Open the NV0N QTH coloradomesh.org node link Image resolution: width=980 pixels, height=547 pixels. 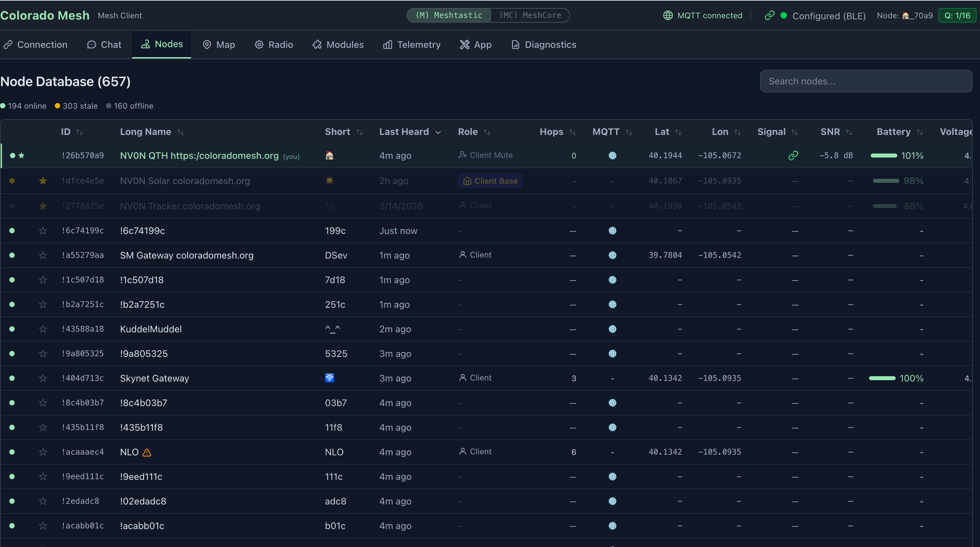coord(199,155)
